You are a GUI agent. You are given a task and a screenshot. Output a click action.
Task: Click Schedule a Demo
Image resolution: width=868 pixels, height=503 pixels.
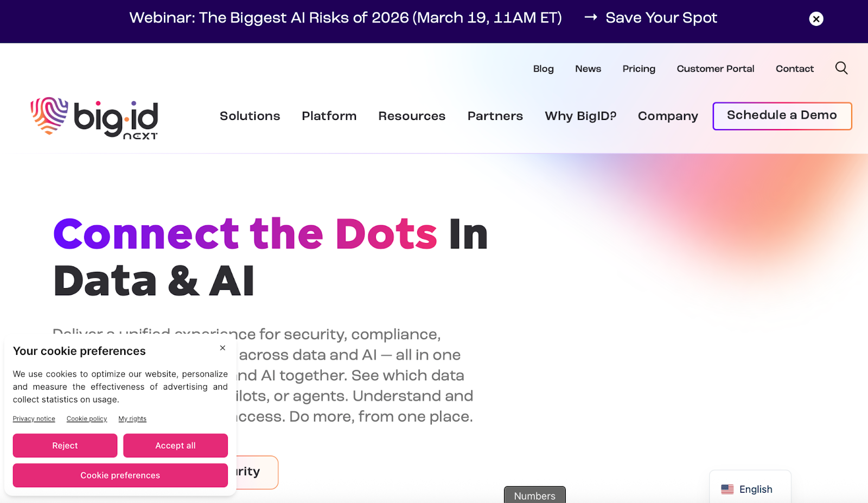point(782,116)
